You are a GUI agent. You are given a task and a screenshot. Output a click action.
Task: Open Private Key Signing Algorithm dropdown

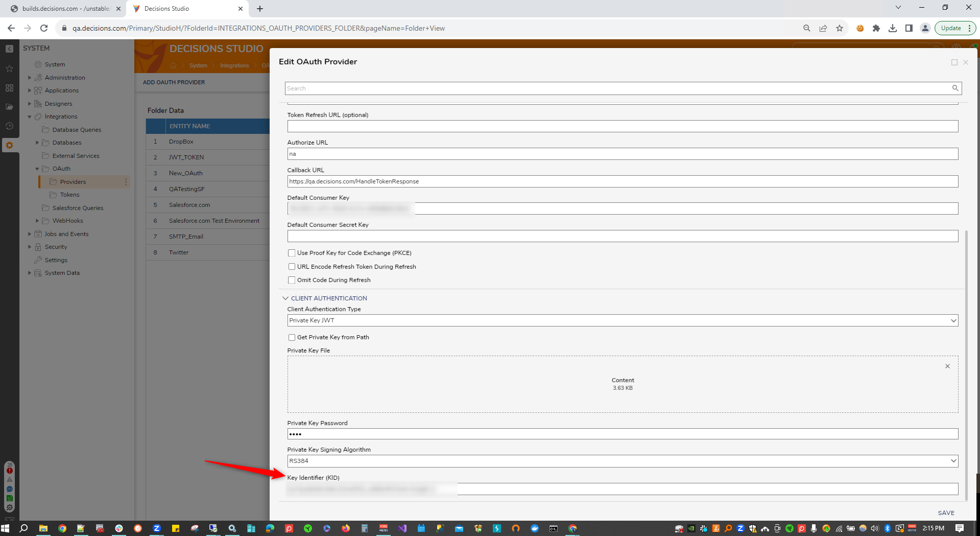[623, 461]
